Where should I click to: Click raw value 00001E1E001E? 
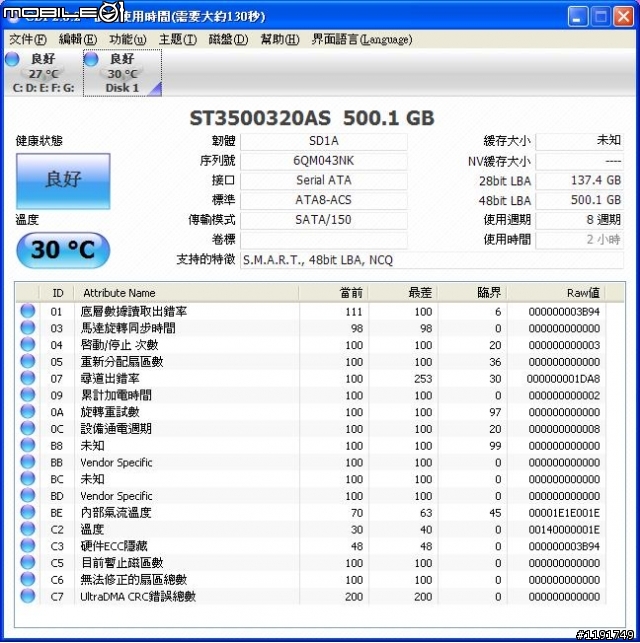[564, 513]
